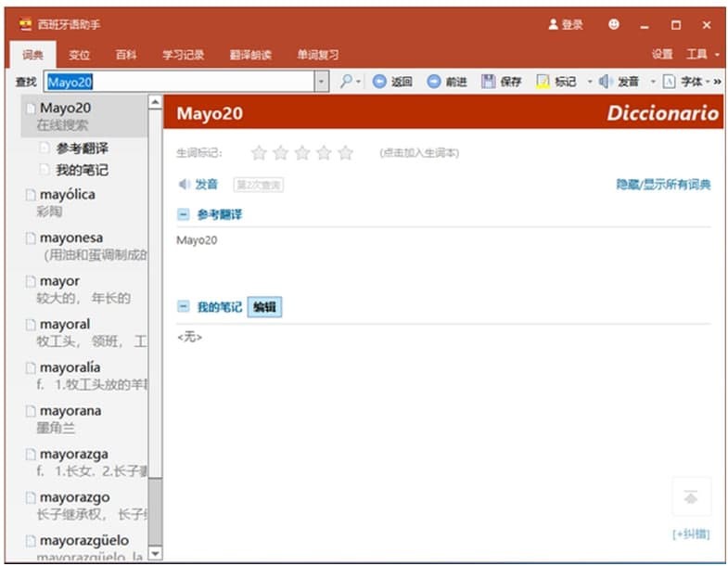Click the 登录 login link
Screen dimensions: 728x566
click(566, 25)
